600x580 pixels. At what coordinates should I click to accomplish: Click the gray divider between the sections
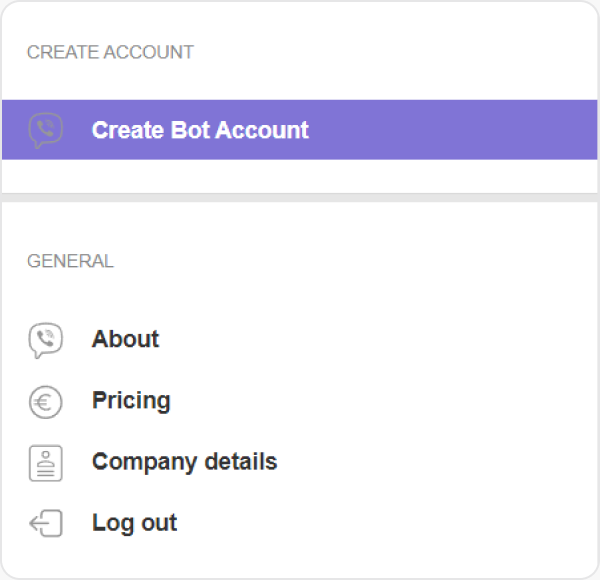(300, 198)
